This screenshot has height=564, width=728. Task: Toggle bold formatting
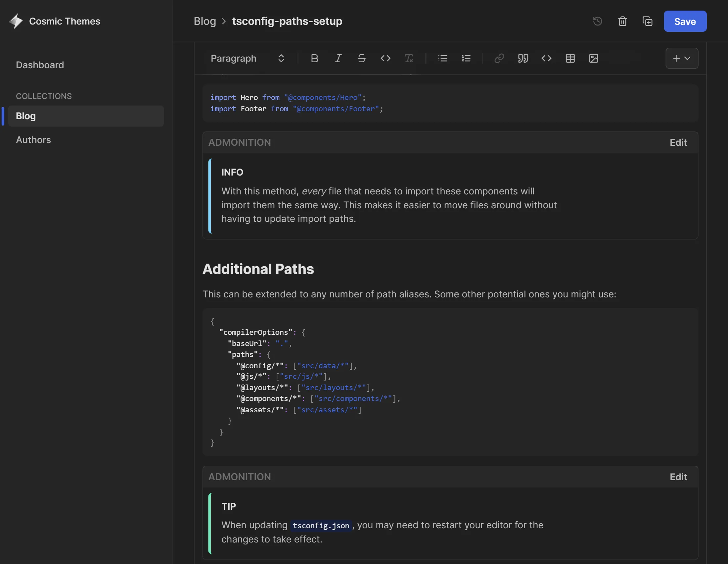[314, 58]
